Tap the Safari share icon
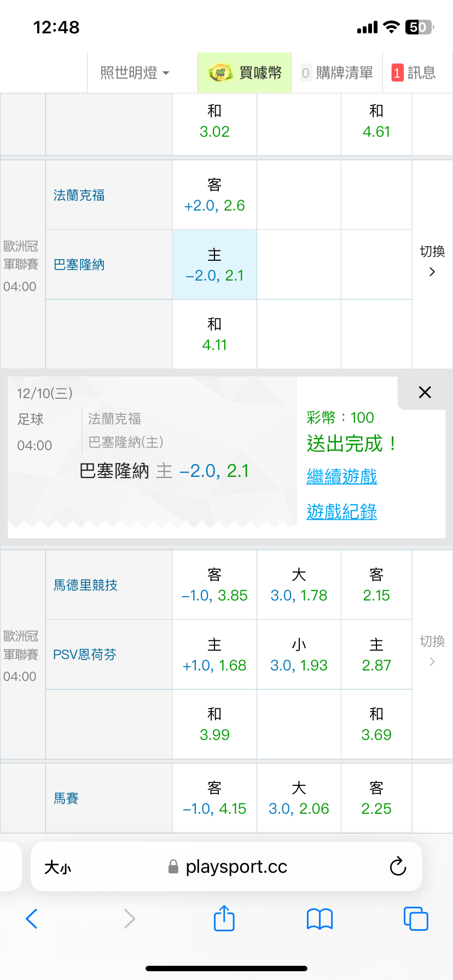453x980 pixels. [224, 919]
